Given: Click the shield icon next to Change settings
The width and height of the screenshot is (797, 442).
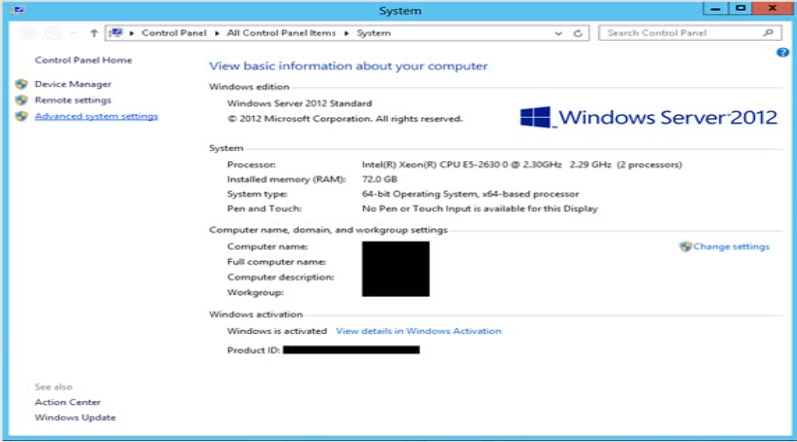Looking at the screenshot, I should 686,247.
